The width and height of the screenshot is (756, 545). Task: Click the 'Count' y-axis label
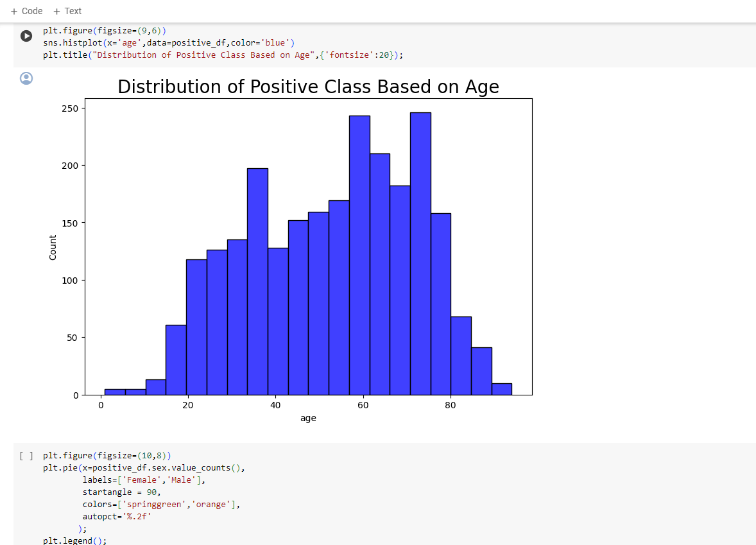pyautogui.click(x=53, y=247)
